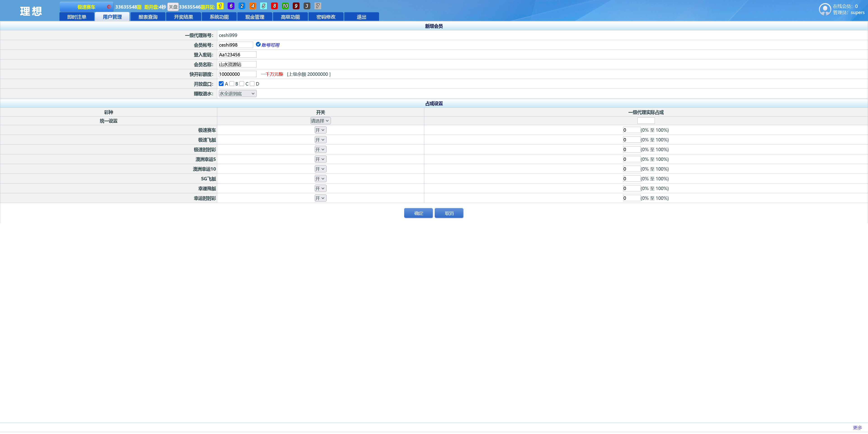
Task: Click the blue 账号可用 checkmark icon
Action: pyautogui.click(x=258, y=45)
